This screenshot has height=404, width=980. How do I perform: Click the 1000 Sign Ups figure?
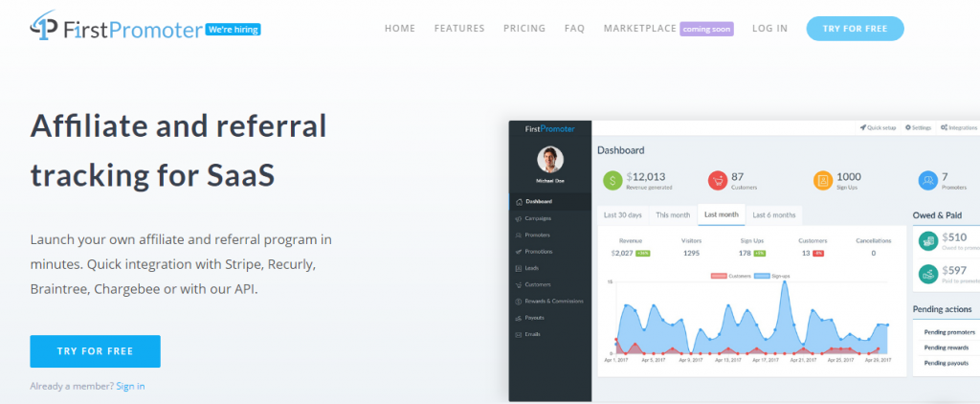pyautogui.click(x=849, y=177)
